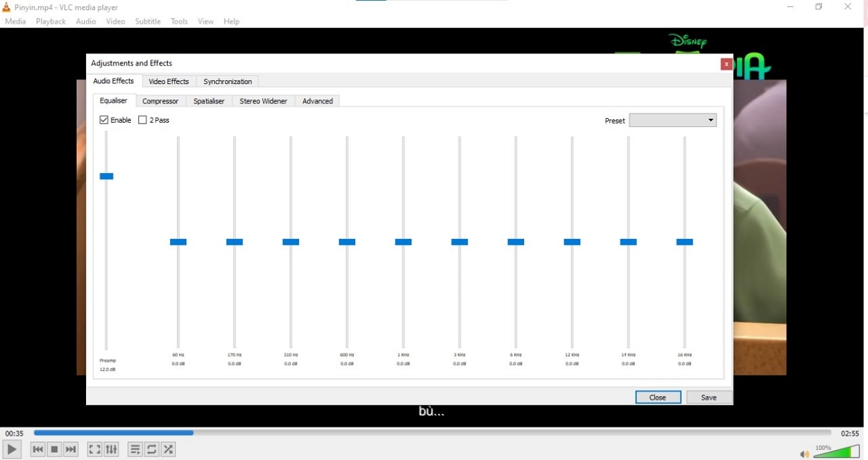Open the Audio menu

point(86,21)
